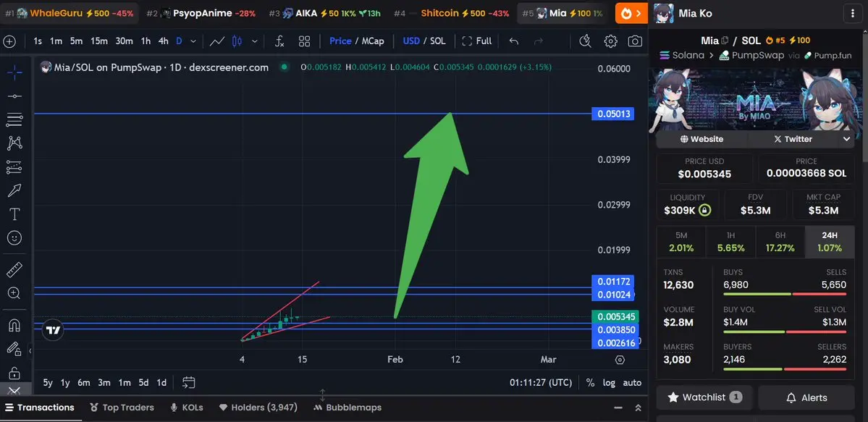868x422 pixels.
Task: Open the emoji icons tool
Action: (x=14, y=238)
